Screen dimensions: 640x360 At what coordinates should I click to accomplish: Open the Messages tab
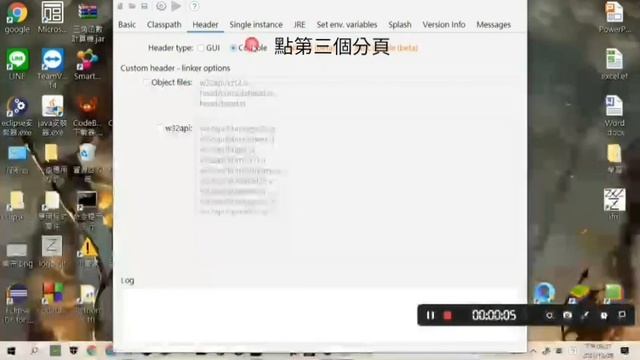[x=493, y=24]
